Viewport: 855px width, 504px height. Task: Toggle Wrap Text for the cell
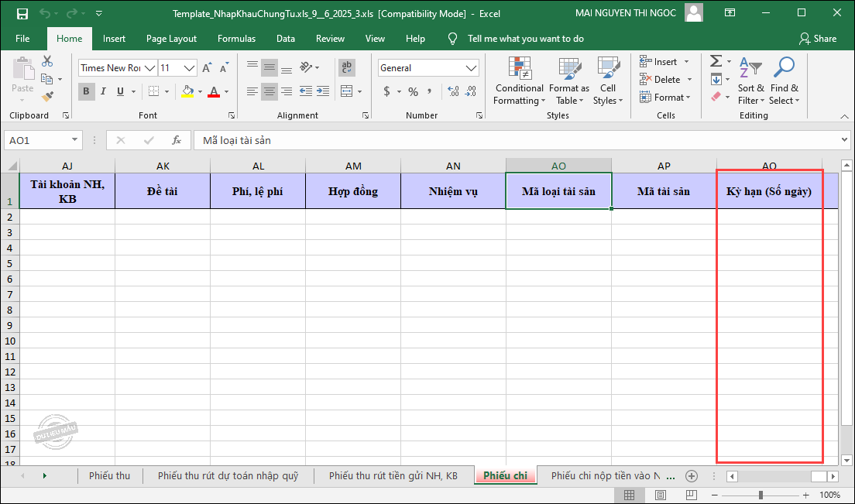[x=346, y=67]
